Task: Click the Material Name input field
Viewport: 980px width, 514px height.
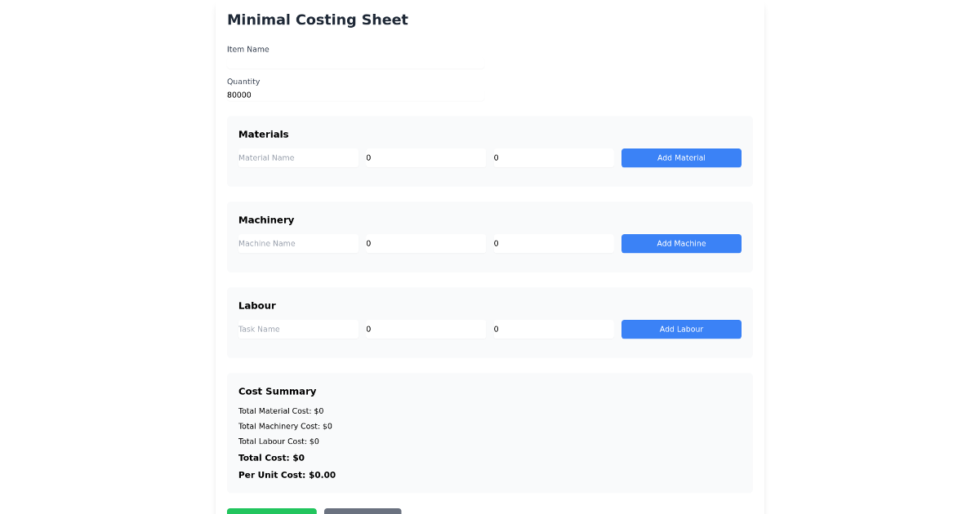Action: pyautogui.click(x=296, y=157)
